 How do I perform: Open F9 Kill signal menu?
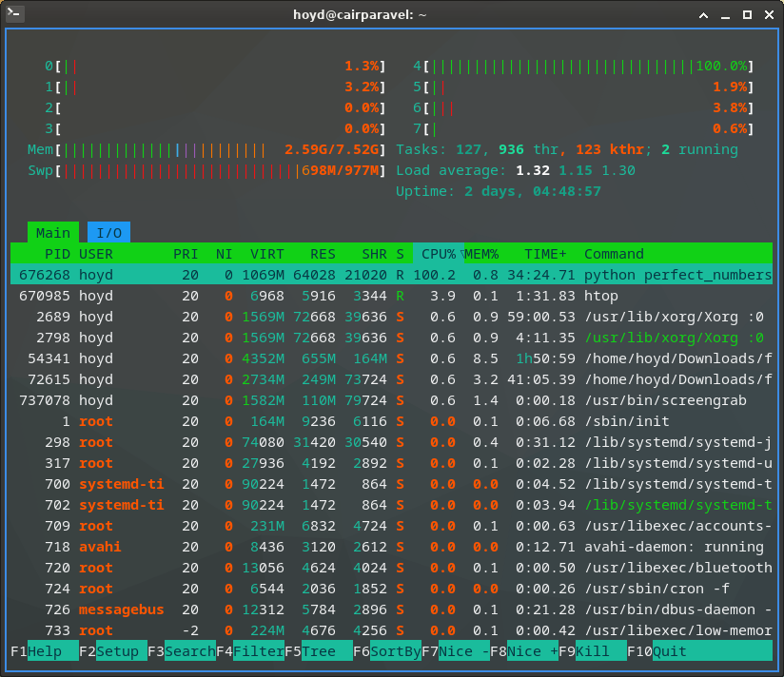(587, 651)
